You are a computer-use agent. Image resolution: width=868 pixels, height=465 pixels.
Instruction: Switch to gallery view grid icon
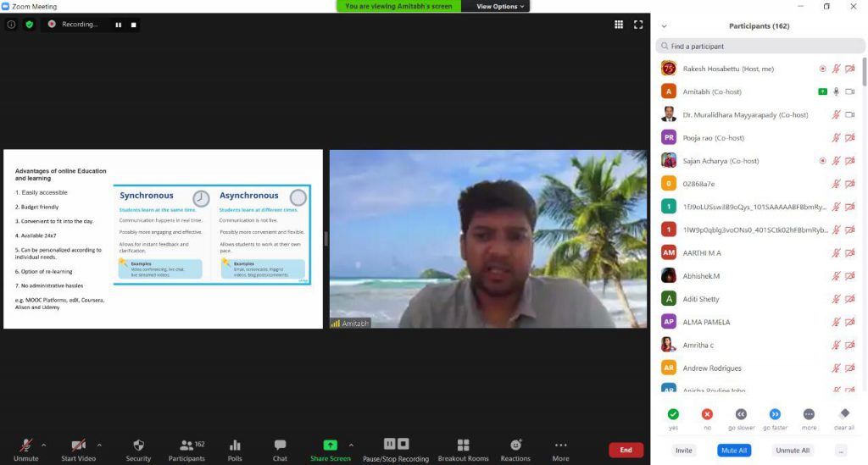619,25
